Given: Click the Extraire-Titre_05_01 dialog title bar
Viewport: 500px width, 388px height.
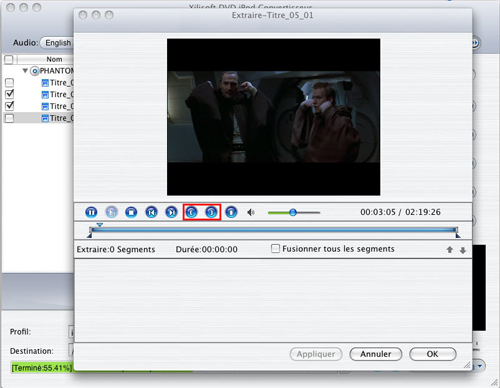Looking at the screenshot, I should click(x=273, y=15).
